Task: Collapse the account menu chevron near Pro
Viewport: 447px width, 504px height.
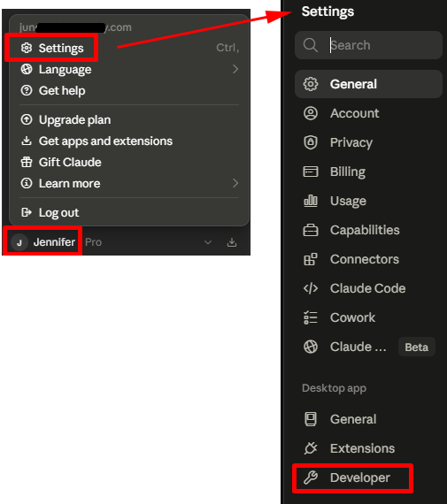Action: 208,242
